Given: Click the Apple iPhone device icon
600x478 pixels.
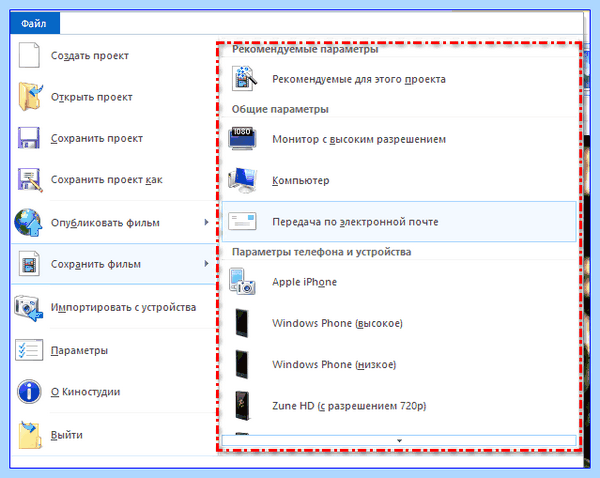Looking at the screenshot, I should click(x=242, y=282).
